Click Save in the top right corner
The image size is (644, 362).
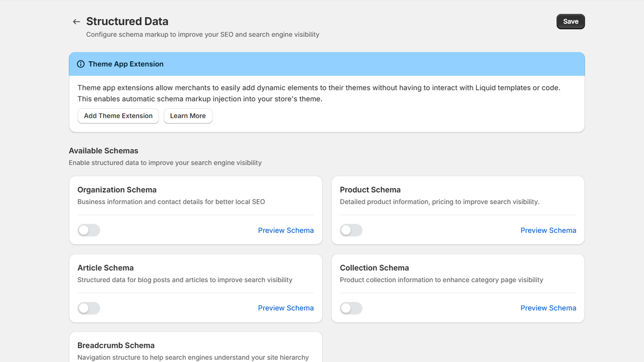[x=570, y=21]
